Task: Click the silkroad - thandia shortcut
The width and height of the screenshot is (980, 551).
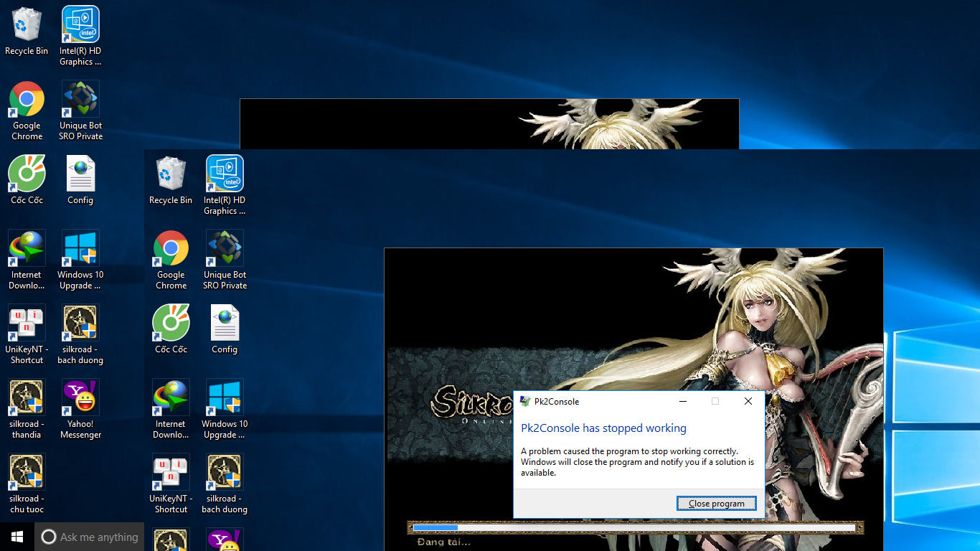Action: [27, 409]
